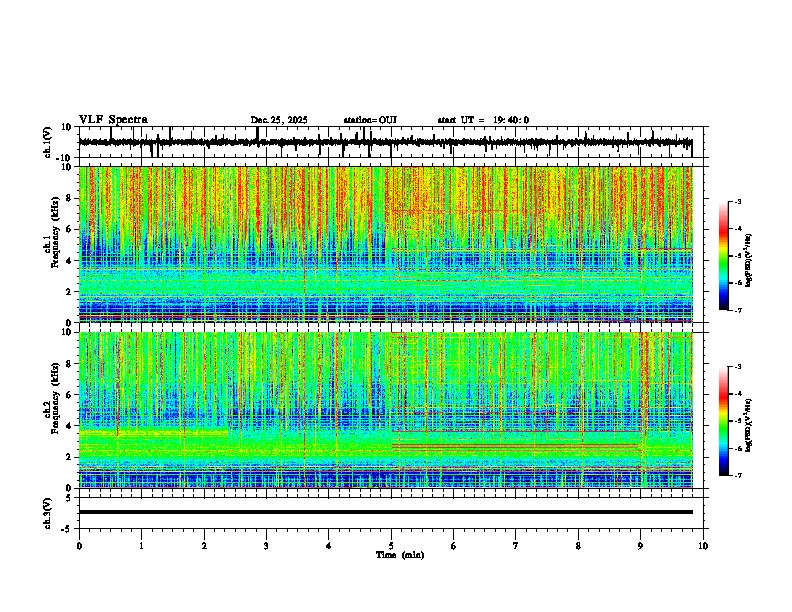Click the "4" tick on ch.2 frequency axis
This screenshot has height=612, width=792.
point(69,426)
